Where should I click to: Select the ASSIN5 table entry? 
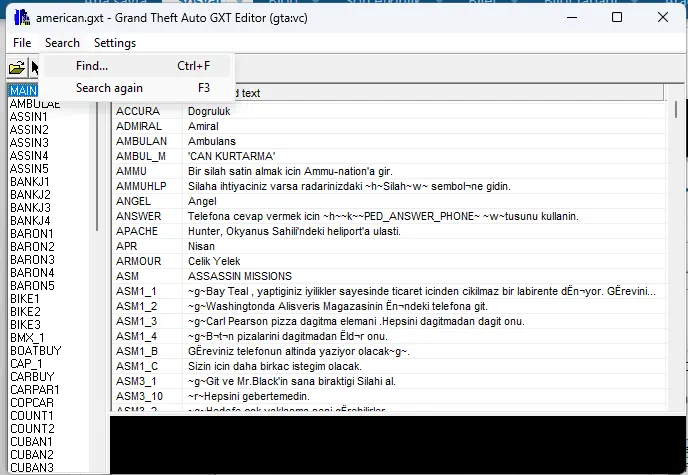[x=29, y=169]
